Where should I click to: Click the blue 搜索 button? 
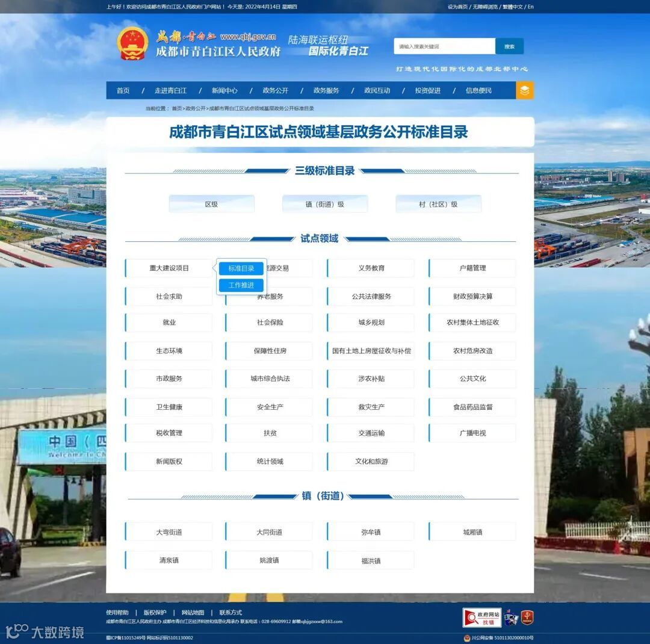click(510, 46)
